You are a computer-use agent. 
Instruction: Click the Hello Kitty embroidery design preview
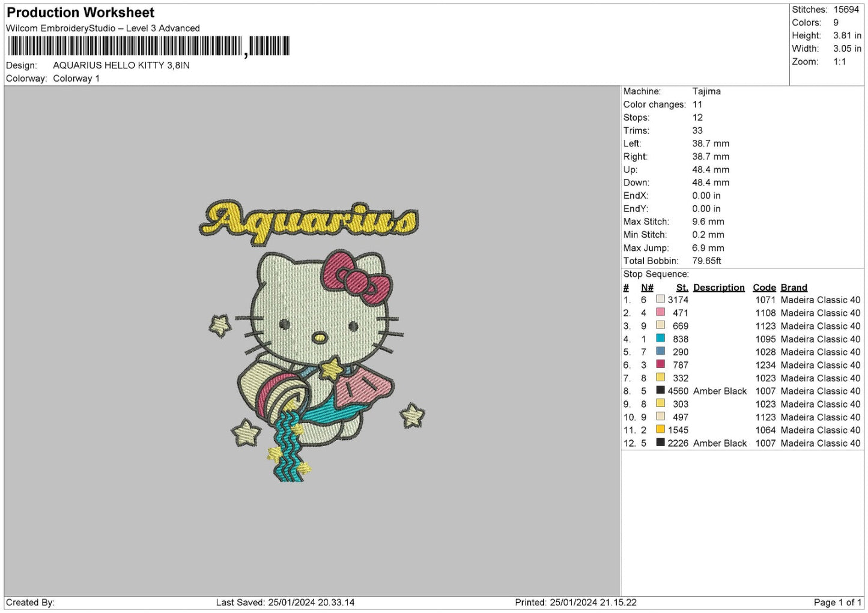(312, 341)
